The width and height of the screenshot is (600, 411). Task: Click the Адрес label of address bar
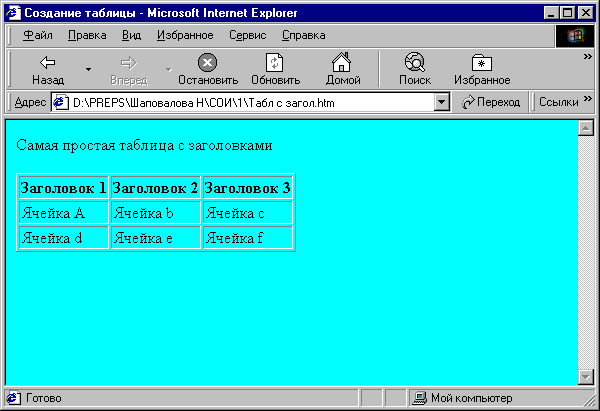coord(30,102)
